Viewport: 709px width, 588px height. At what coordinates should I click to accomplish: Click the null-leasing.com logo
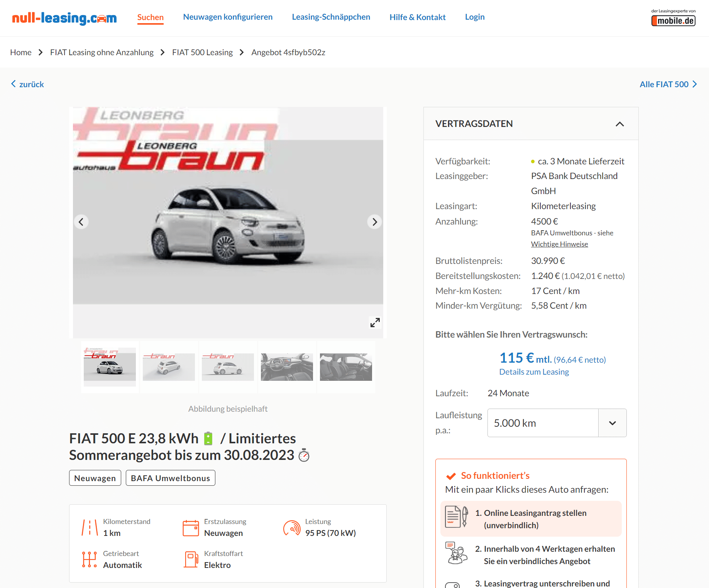pyautogui.click(x=64, y=18)
